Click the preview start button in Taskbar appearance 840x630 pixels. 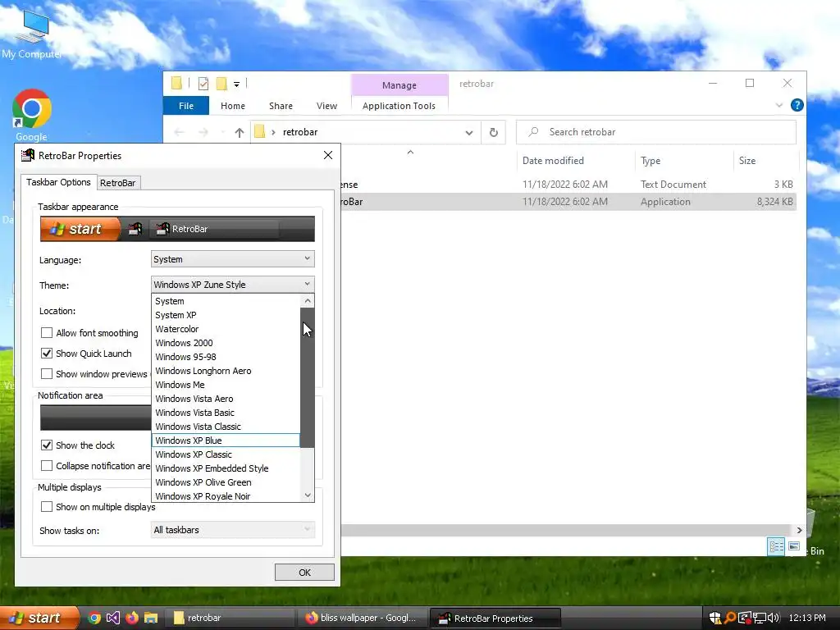point(80,229)
